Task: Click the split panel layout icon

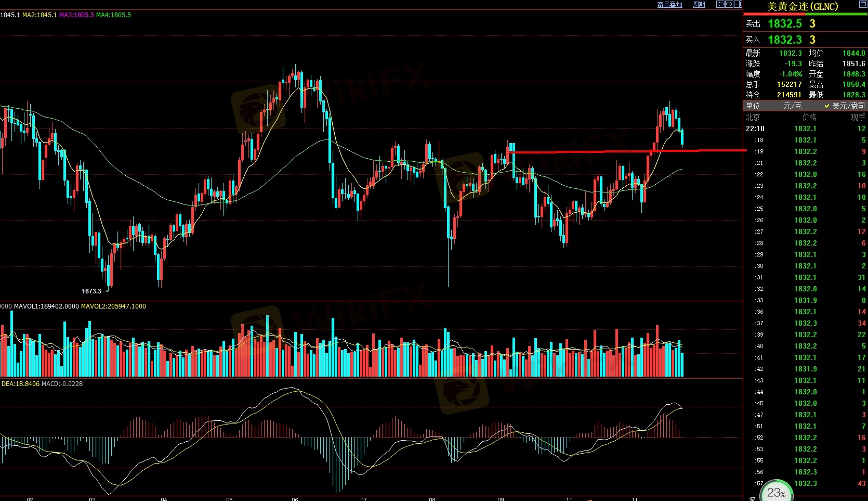Action: click(738, 4)
